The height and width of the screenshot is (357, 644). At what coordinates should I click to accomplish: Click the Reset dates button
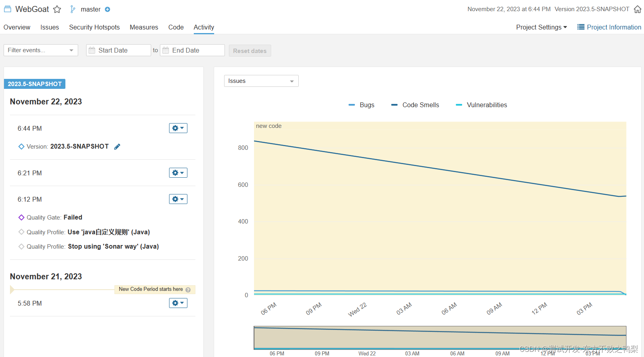tap(250, 51)
